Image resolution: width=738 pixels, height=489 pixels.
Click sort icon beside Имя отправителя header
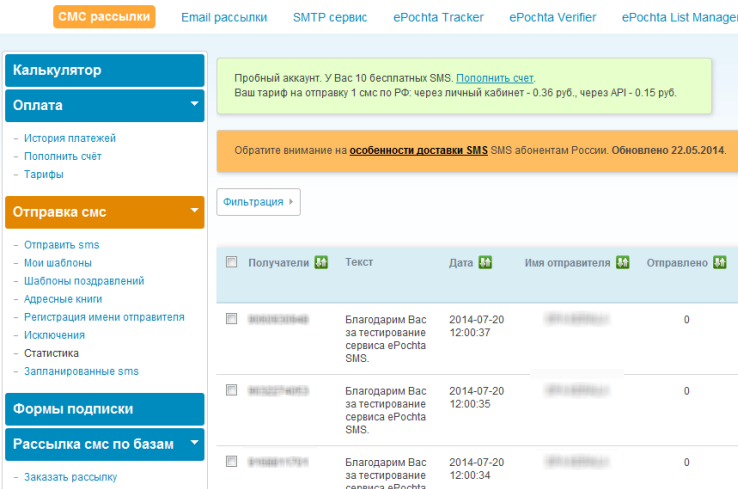pos(622,262)
